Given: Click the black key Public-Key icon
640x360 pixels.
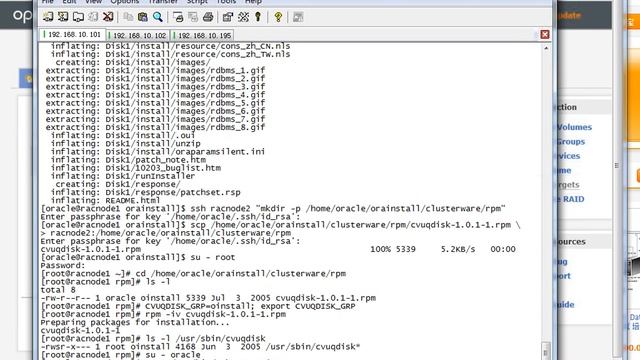Looking at the screenshot, I should click(x=258, y=17).
